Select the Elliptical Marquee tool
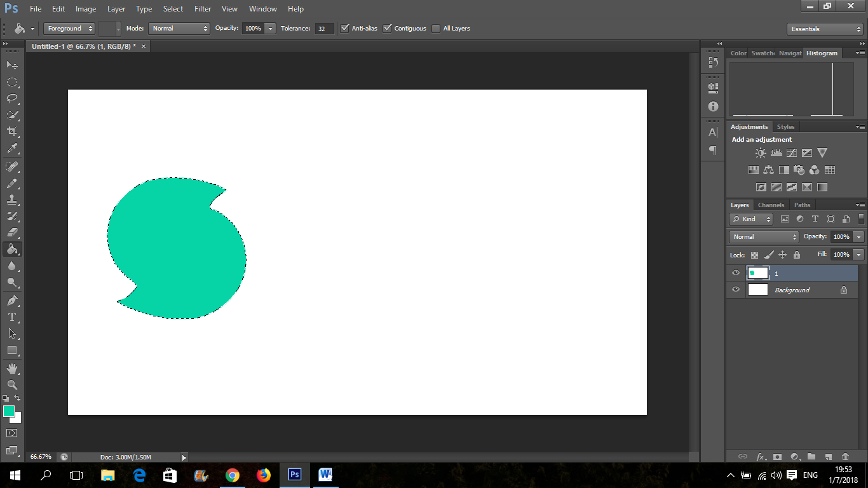 pos(12,82)
